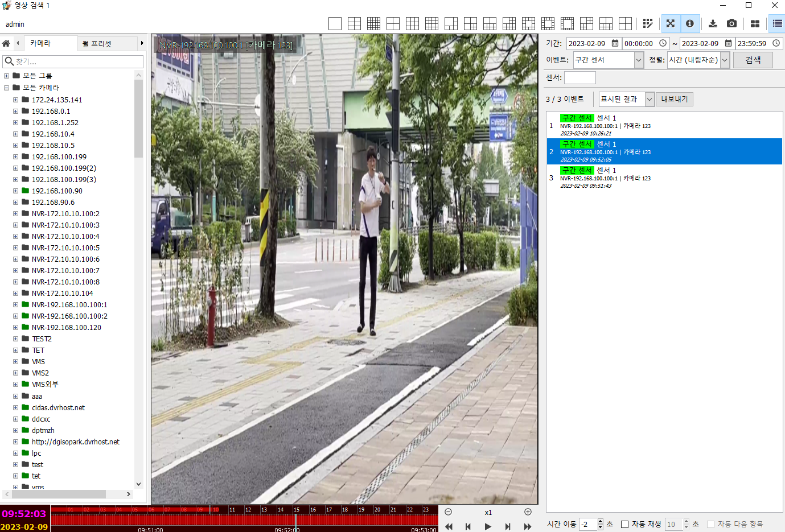Open the 정렬 sort order dropdown
This screenshot has width=785, height=532.
pos(725,60)
